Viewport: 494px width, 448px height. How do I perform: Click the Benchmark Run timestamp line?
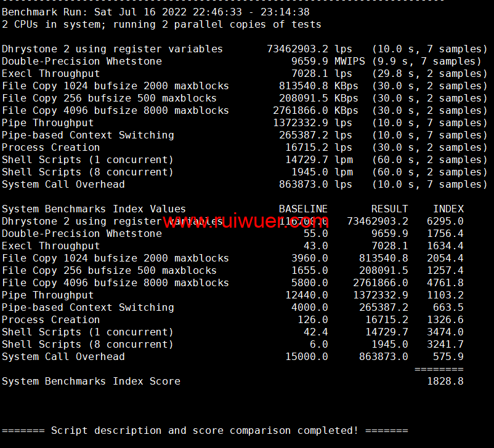point(155,12)
